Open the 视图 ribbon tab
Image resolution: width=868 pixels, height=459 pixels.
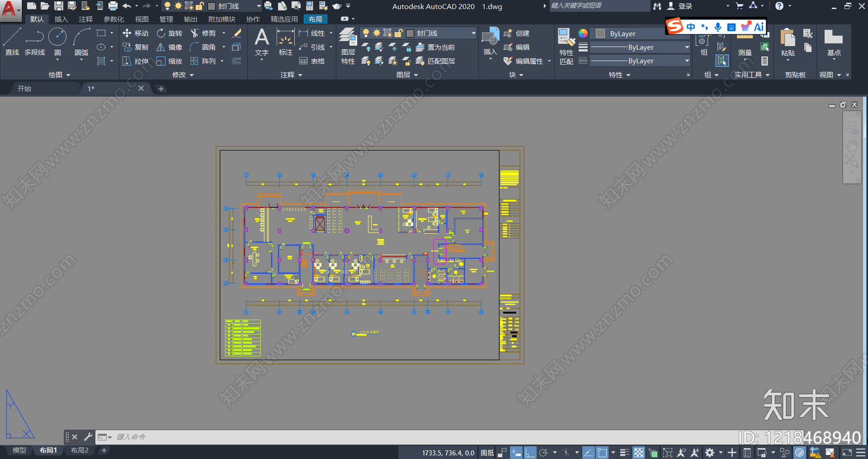coord(142,19)
